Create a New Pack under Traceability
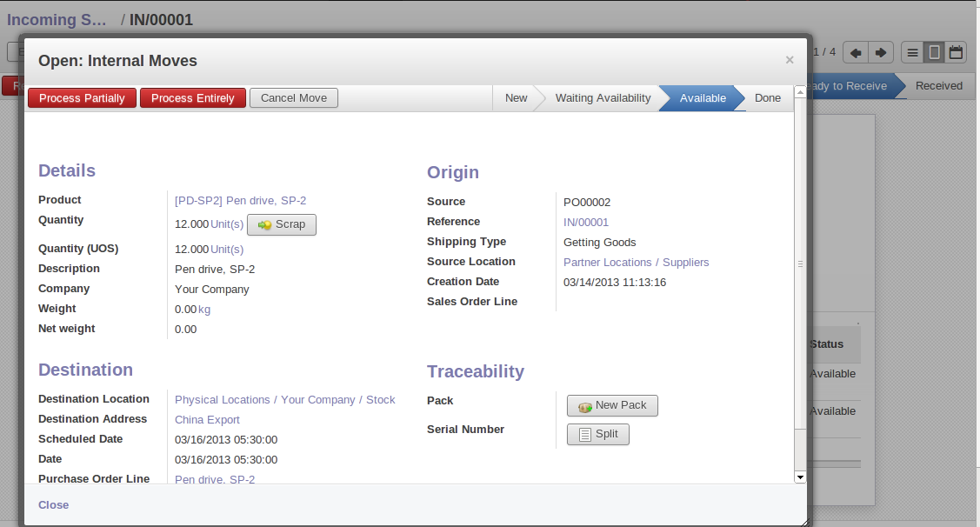The height and width of the screenshot is (527, 980). pyautogui.click(x=612, y=405)
